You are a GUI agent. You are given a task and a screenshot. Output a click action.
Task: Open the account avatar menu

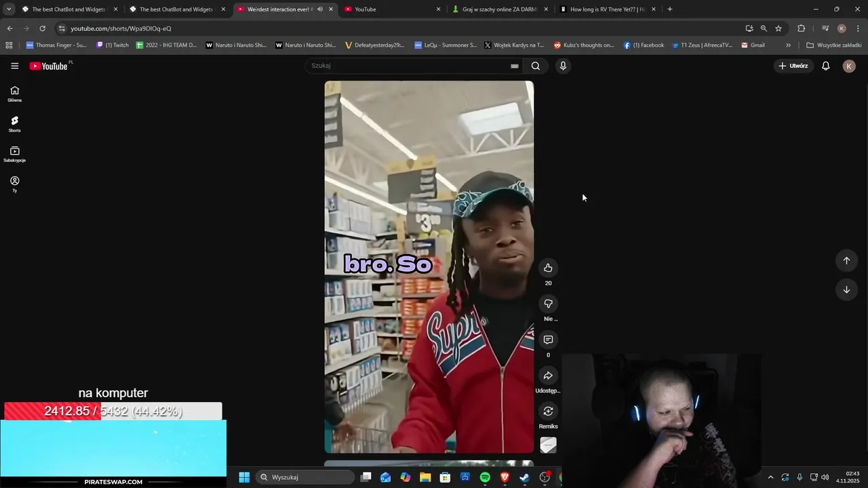(849, 66)
